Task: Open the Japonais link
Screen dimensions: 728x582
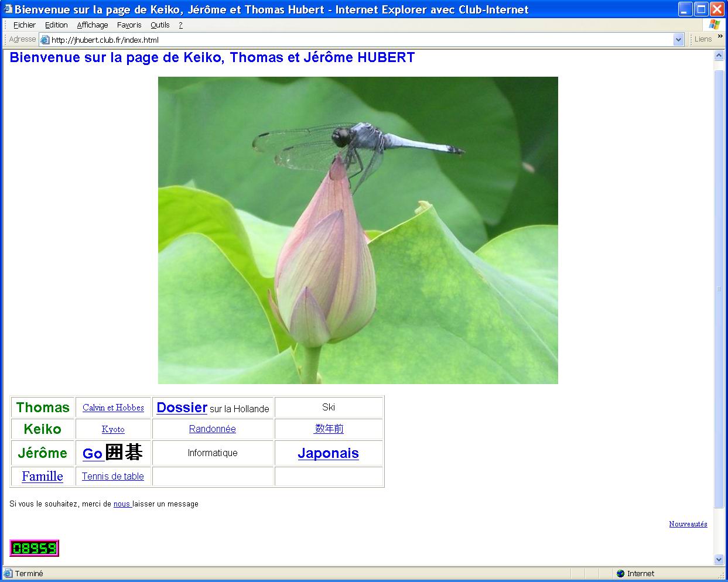Action: pyautogui.click(x=328, y=453)
